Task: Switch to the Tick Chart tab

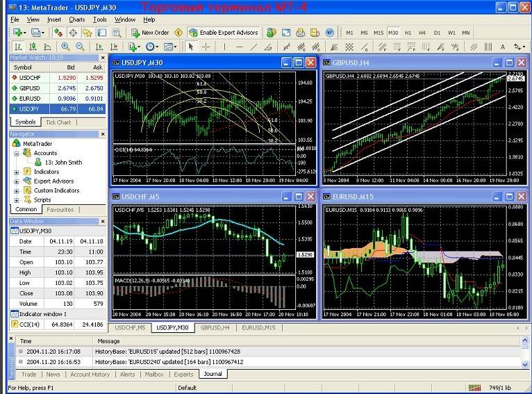Action: [58, 122]
